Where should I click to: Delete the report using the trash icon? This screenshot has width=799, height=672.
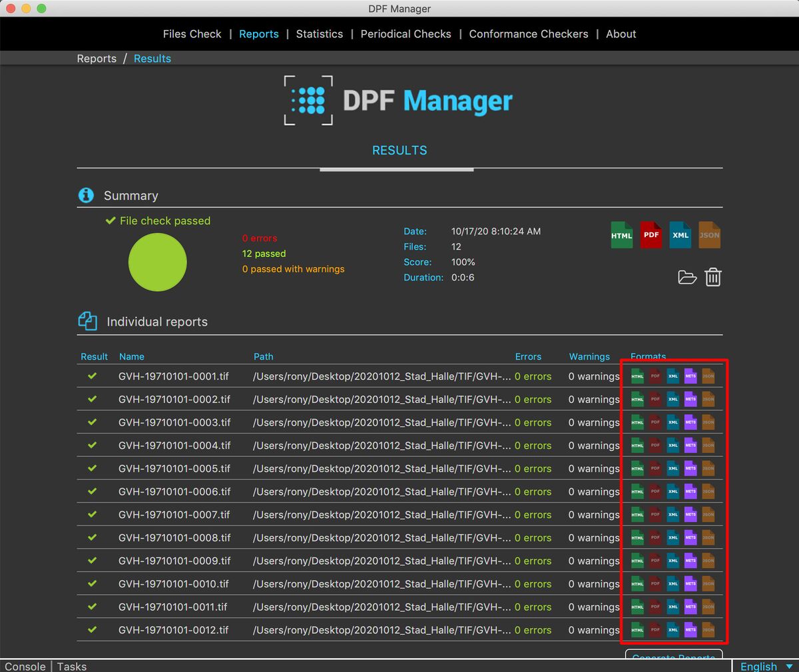713,277
